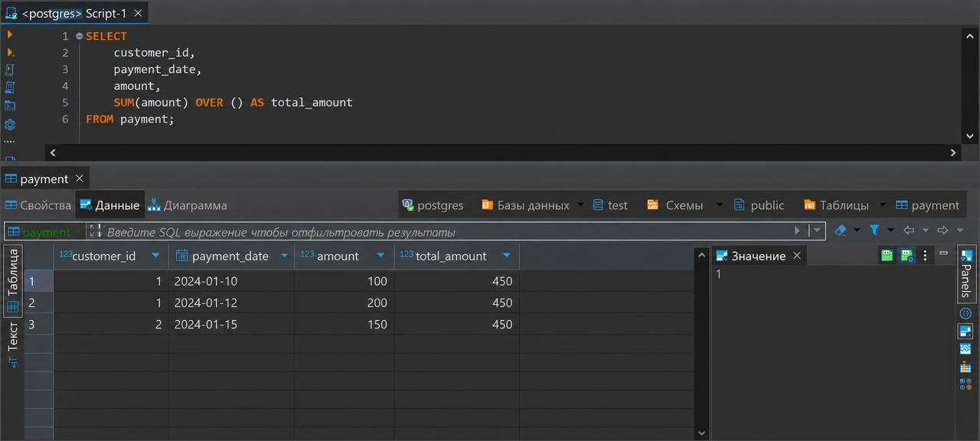
Task: Open the SQL console terminal icon
Action: pyautogui.click(x=10, y=106)
